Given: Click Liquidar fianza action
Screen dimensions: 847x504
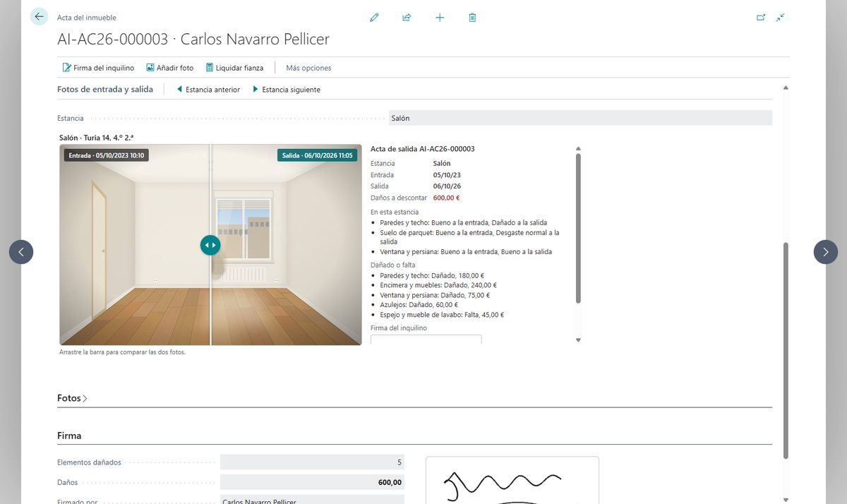Looking at the screenshot, I should click(234, 68).
